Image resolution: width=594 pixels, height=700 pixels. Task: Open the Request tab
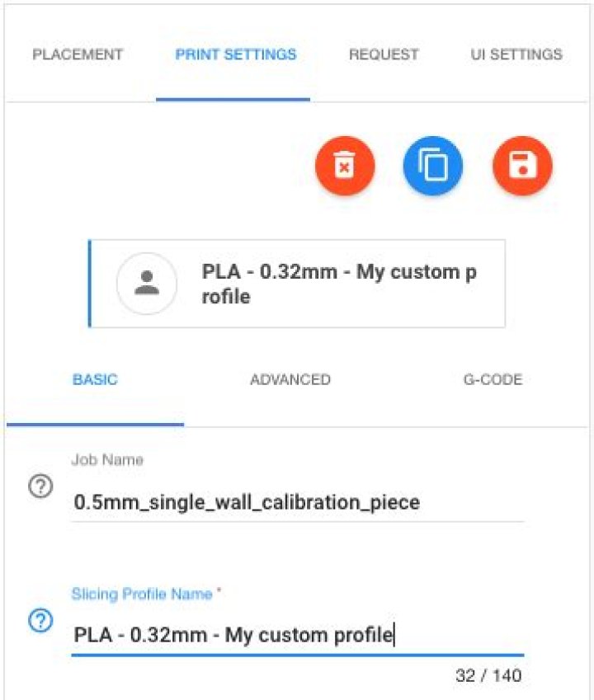(x=384, y=55)
